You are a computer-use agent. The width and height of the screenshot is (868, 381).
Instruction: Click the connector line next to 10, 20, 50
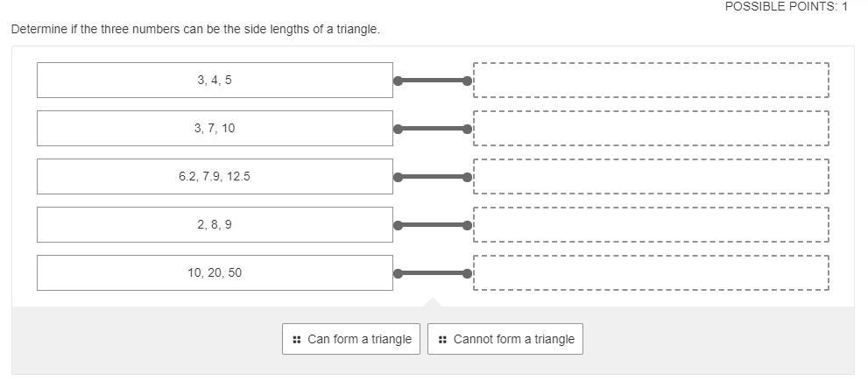point(433,273)
